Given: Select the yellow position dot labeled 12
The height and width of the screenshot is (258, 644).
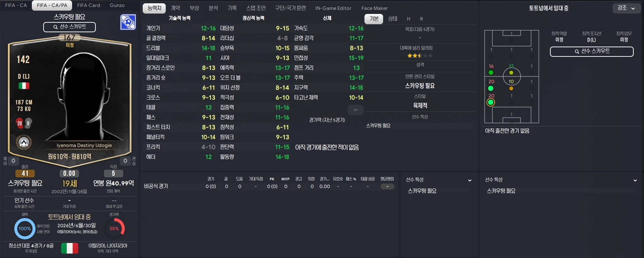Looking at the screenshot, I should pos(511,73).
